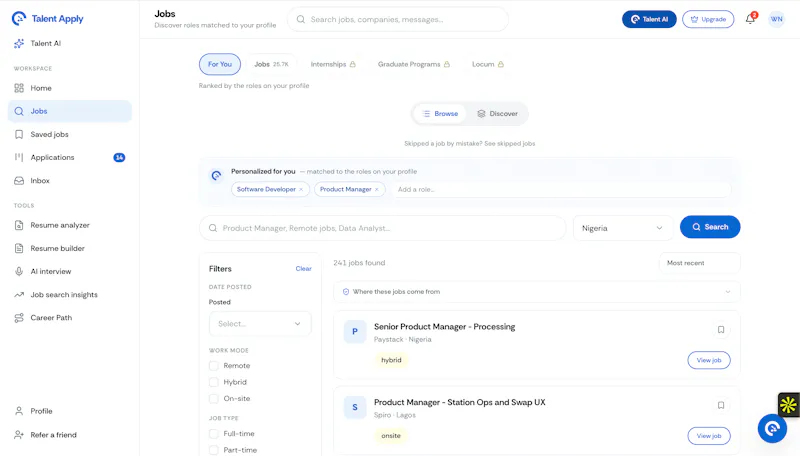Image resolution: width=800 pixels, height=456 pixels.
Task: Remove the Product Manager role tag
Action: point(377,189)
